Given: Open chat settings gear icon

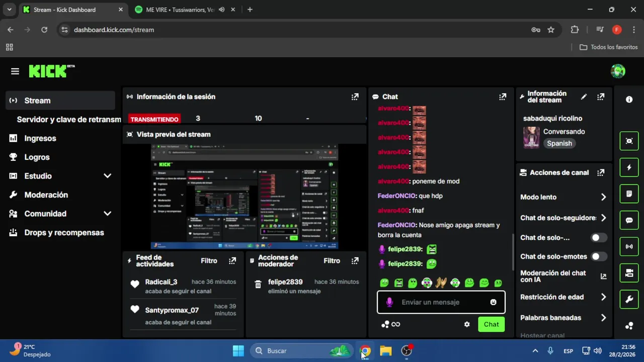Looking at the screenshot, I should tap(467, 324).
